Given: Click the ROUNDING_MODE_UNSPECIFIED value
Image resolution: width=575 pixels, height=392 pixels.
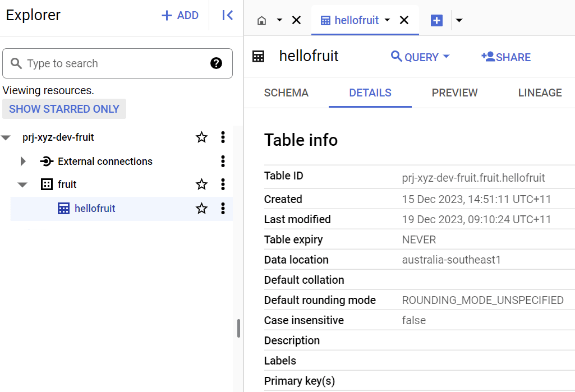Looking at the screenshot, I should [x=482, y=301].
